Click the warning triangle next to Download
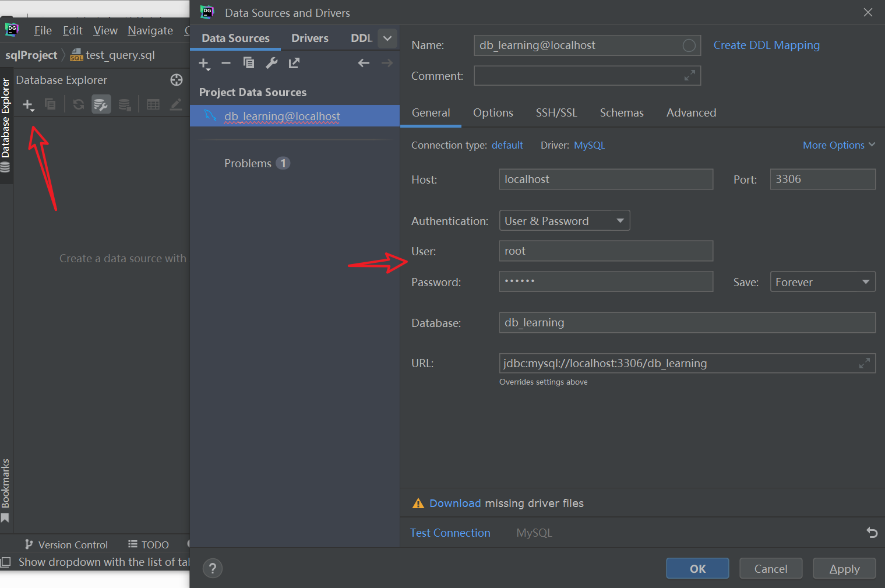Image resolution: width=885 pixels, height=588 pixels. 418,504
